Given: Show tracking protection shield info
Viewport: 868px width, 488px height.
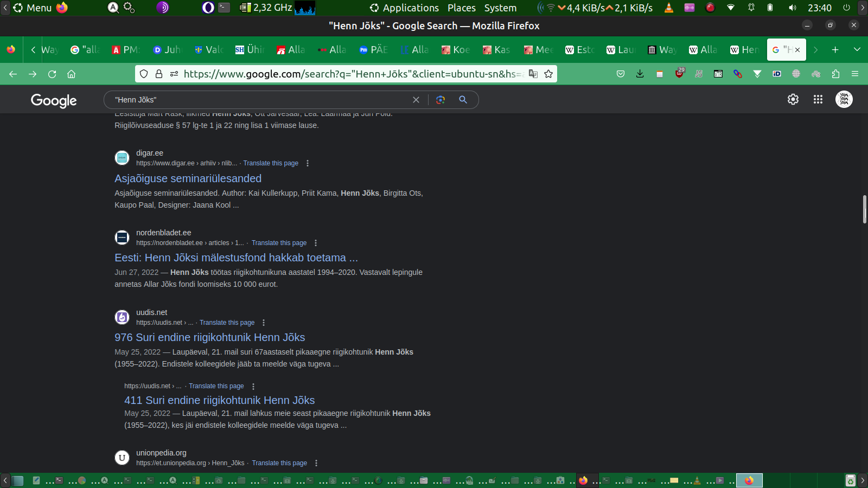Looking at the screenshot, I should coord(144,74).
